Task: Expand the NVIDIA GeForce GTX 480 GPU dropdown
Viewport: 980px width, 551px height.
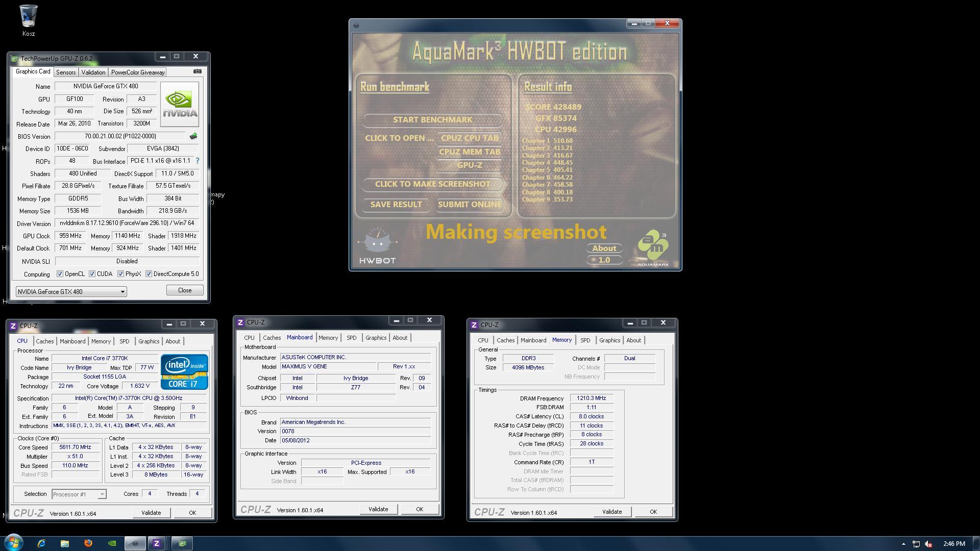Action: pos(71,292)
